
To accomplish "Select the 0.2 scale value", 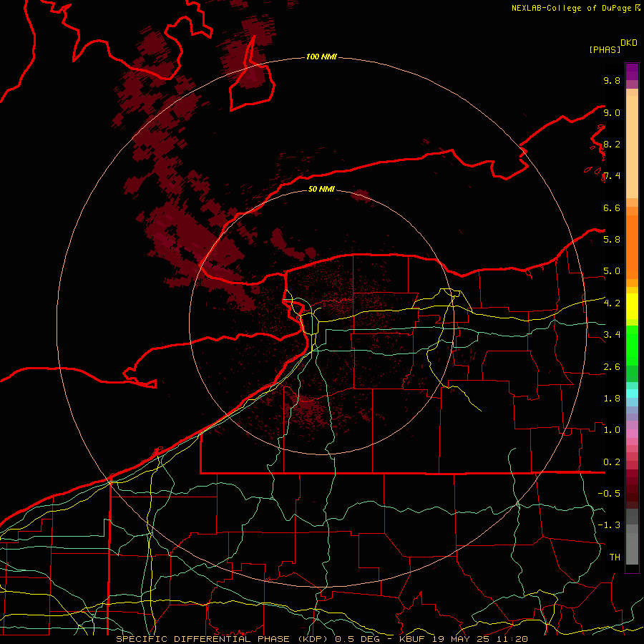I will (612, 462).
